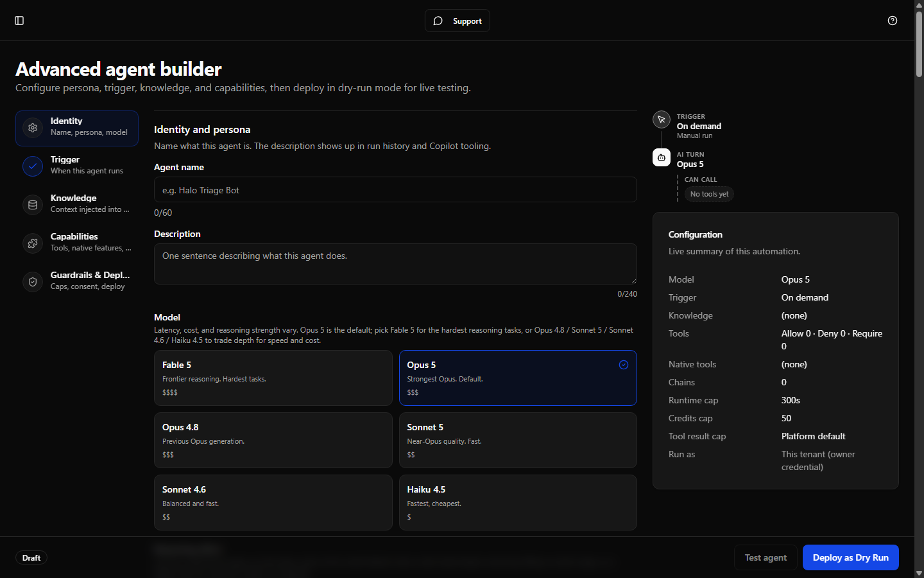The height and width of the screenshot is (578, 924).
Task: Click the Support button
Action: click(458, 21)
